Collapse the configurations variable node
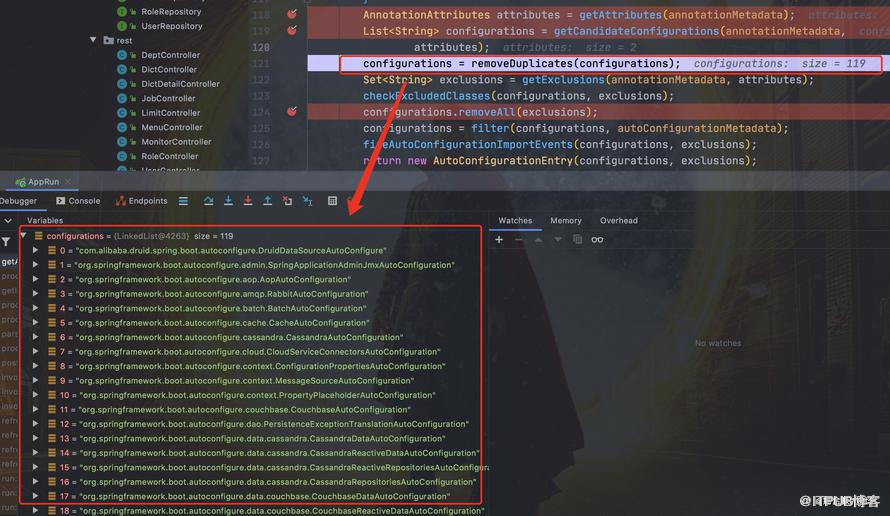This screenshot has height=516, width=890. tap(23, 236)
